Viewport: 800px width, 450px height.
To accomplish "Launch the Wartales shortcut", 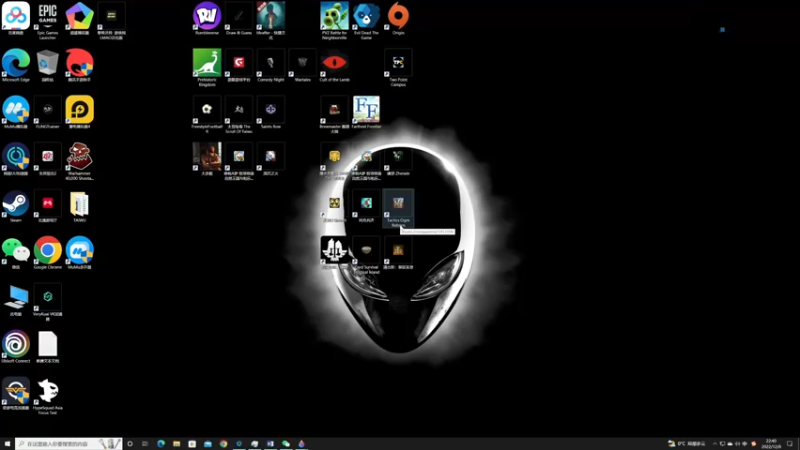I will tap(303, 65).
